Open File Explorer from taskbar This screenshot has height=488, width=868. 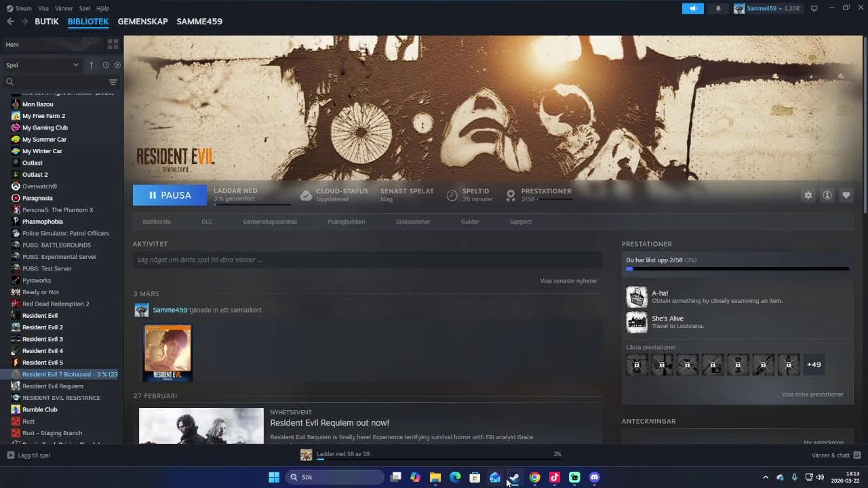435,477
